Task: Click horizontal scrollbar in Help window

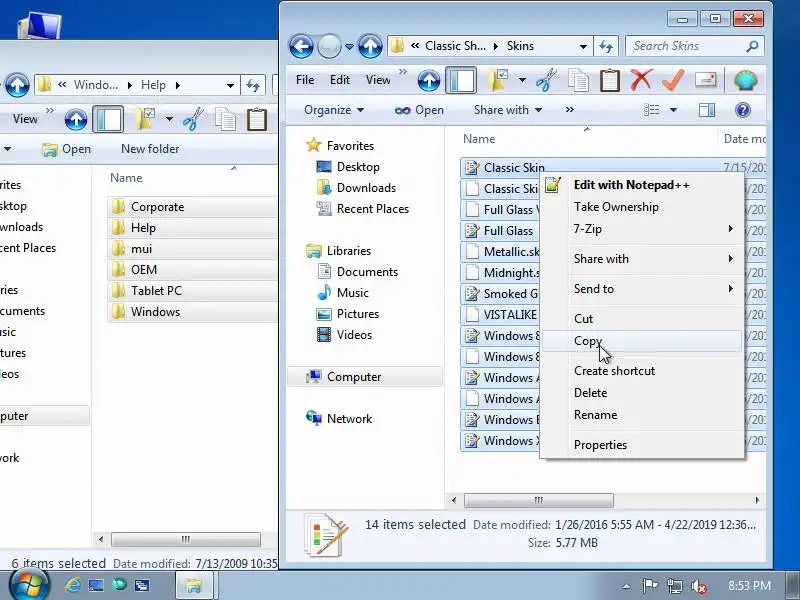Action: [x=186, y=539]
